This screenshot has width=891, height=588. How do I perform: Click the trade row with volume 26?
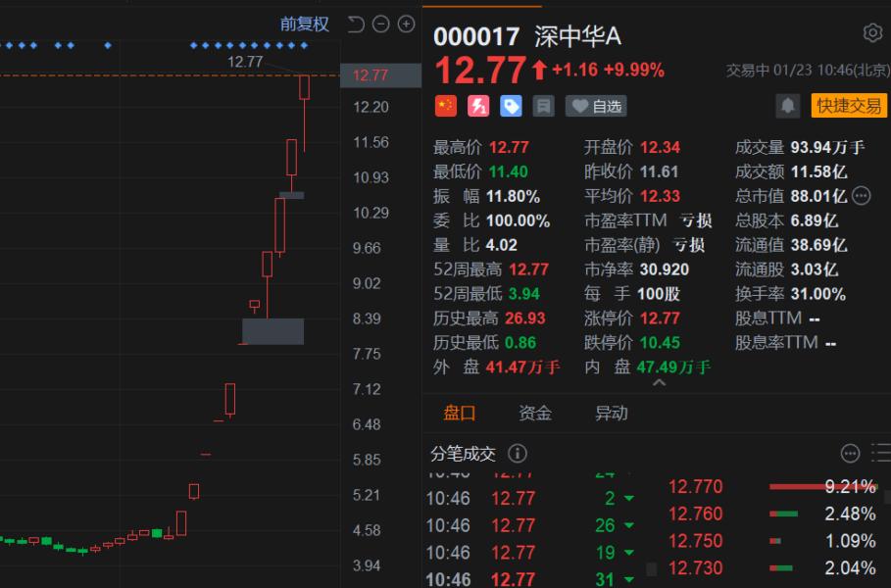coord(530,525)
